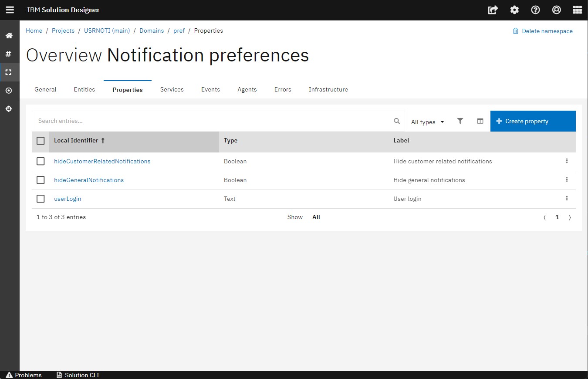
Task: Open actions menu for userLogin row
Action: (x=567, y=198)
